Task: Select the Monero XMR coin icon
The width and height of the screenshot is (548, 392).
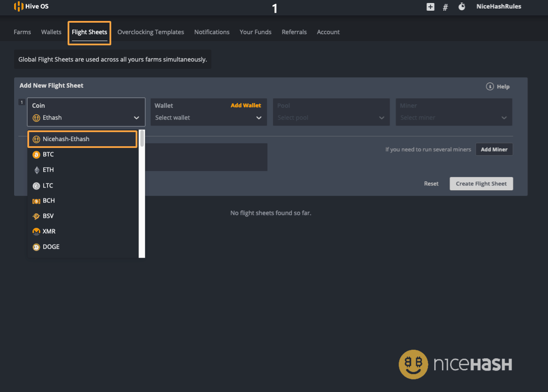Action: click(36, 231)
